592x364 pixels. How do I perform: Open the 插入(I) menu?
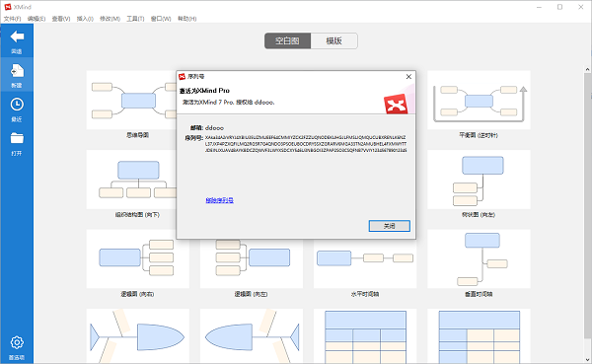85,19
